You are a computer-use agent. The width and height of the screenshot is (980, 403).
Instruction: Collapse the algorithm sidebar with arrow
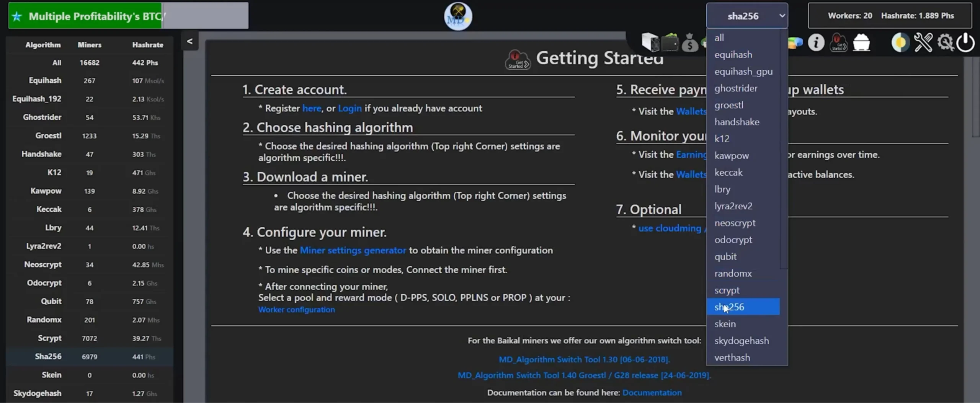[x=189, y=41]
